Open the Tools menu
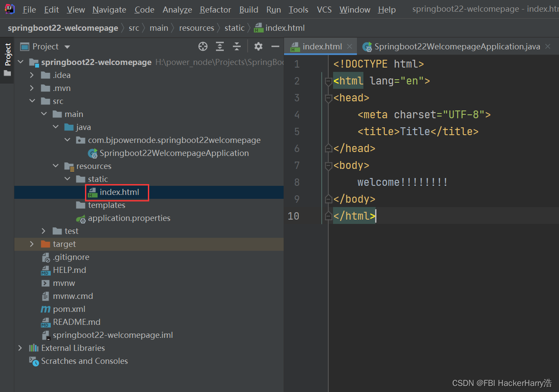Image resolution: width=559 pixels, height=392 pixels. pyautogui.click(x=299, y=10)
